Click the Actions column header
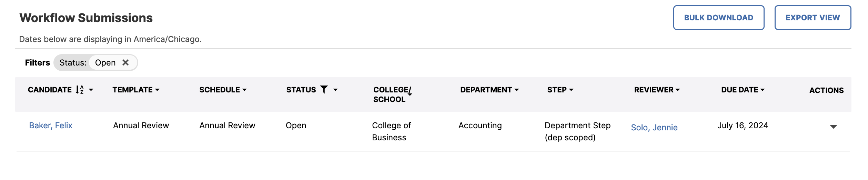Image resolution: width=868 pixels, height=180 pixels. coord(826,90)
